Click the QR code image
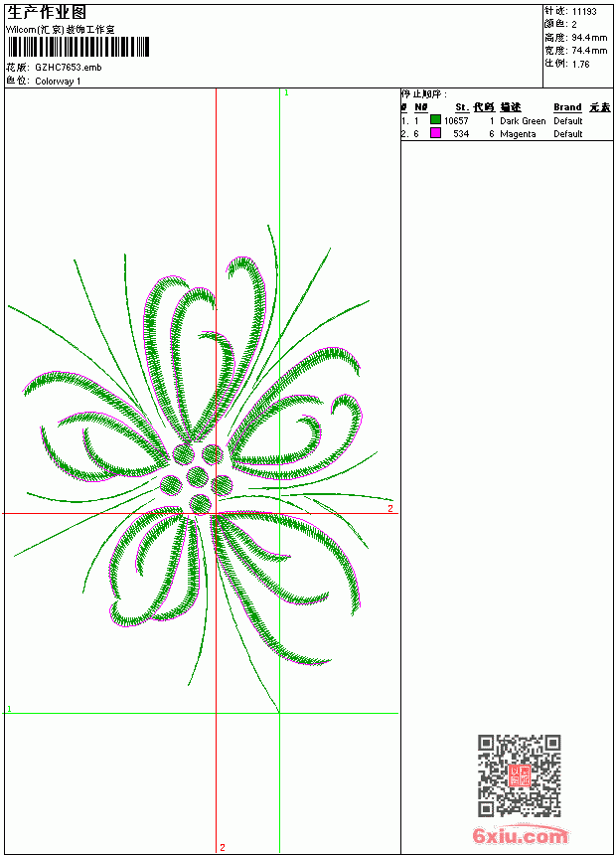Screen dimensions: 616x855 [x=520, y=775]
